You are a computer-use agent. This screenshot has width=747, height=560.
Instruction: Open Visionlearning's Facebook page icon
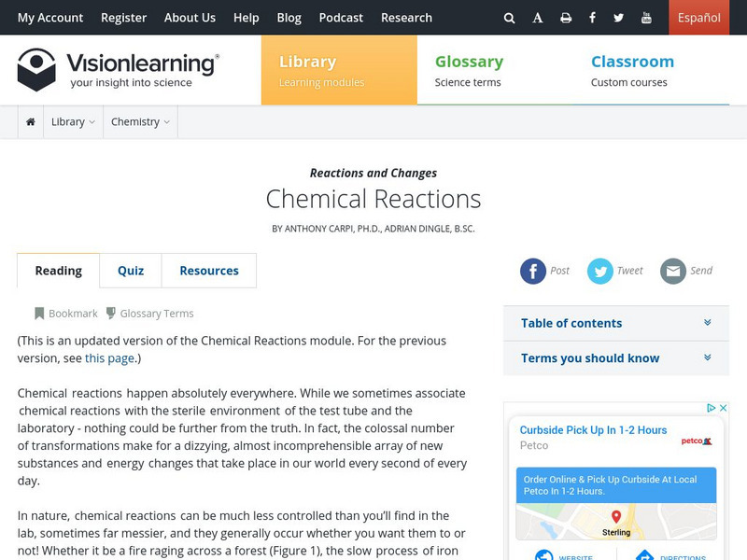(592, 18)
